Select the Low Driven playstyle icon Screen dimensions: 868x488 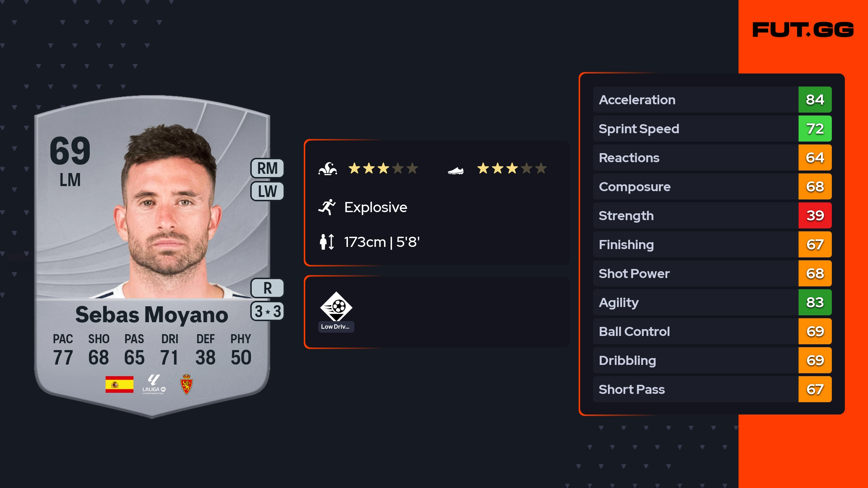[x=336, y=307]
